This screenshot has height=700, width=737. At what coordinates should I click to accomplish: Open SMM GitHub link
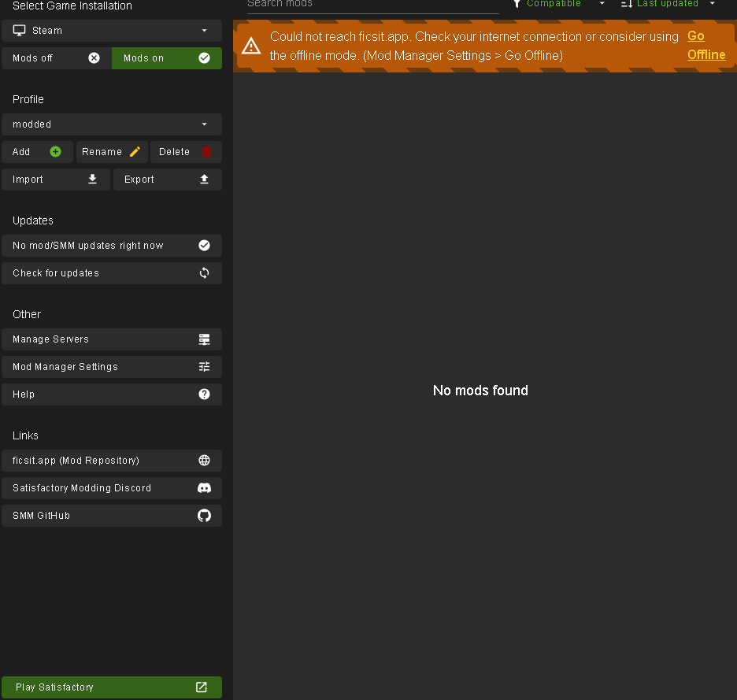coord(112,516)
